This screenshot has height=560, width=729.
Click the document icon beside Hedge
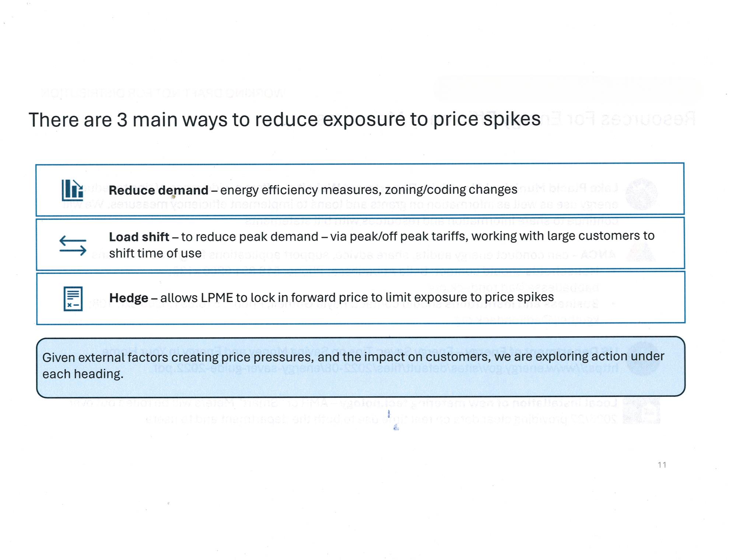[73, 298]
